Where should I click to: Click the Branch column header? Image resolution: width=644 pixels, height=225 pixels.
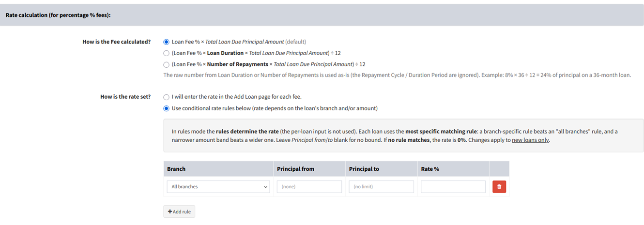(176, 169)
